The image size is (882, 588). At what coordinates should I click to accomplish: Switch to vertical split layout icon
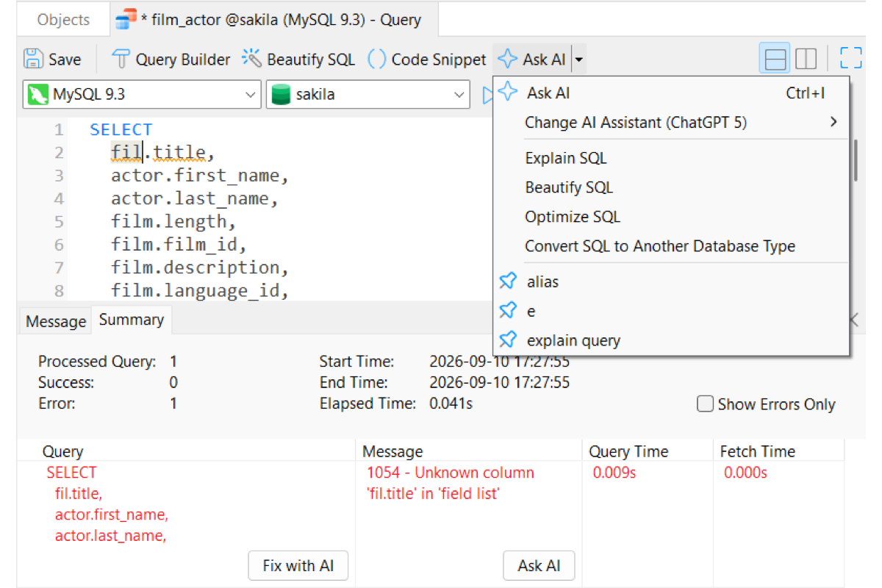(806, 59)
